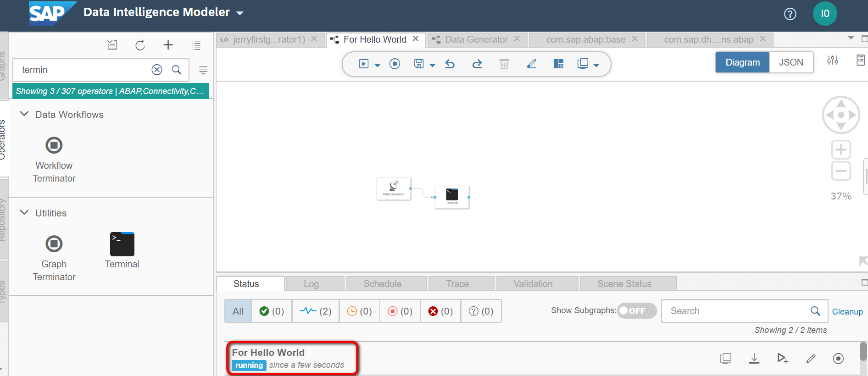Collapse the Data Workflows section
This screenshot has height=376, width=868.
(x=24, y=114)
